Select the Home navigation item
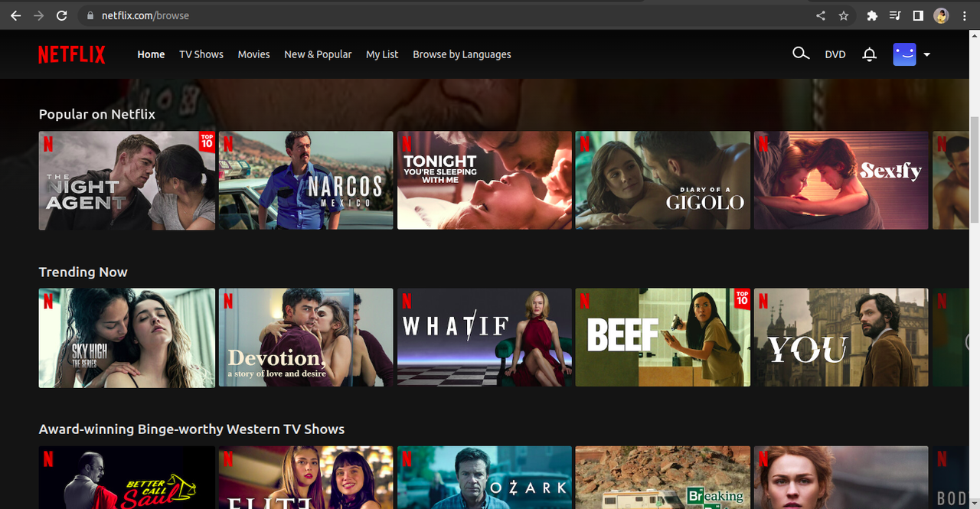The image size is (980, 509). [x=151, y=54]
